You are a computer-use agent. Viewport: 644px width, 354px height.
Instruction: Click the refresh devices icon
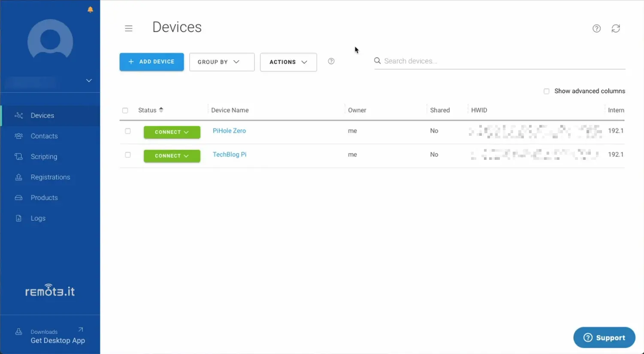tap(616, 28)
